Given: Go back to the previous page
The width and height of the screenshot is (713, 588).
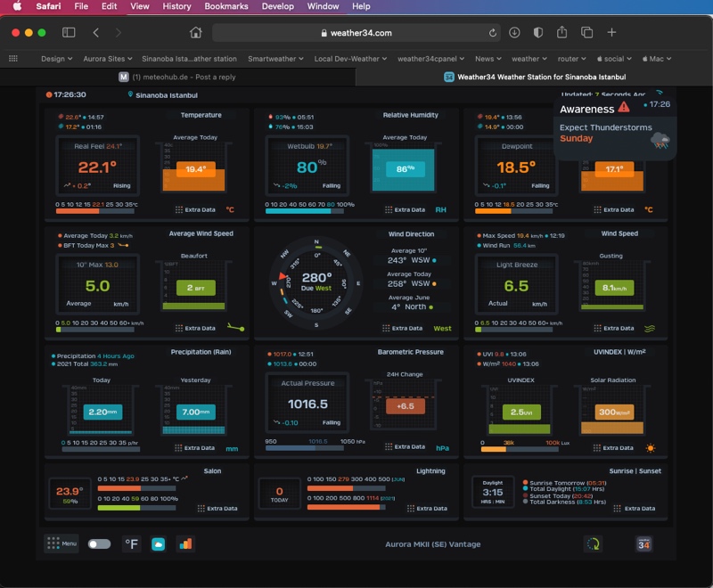Looking at the screenshot, I should click(x=95, y=32).
